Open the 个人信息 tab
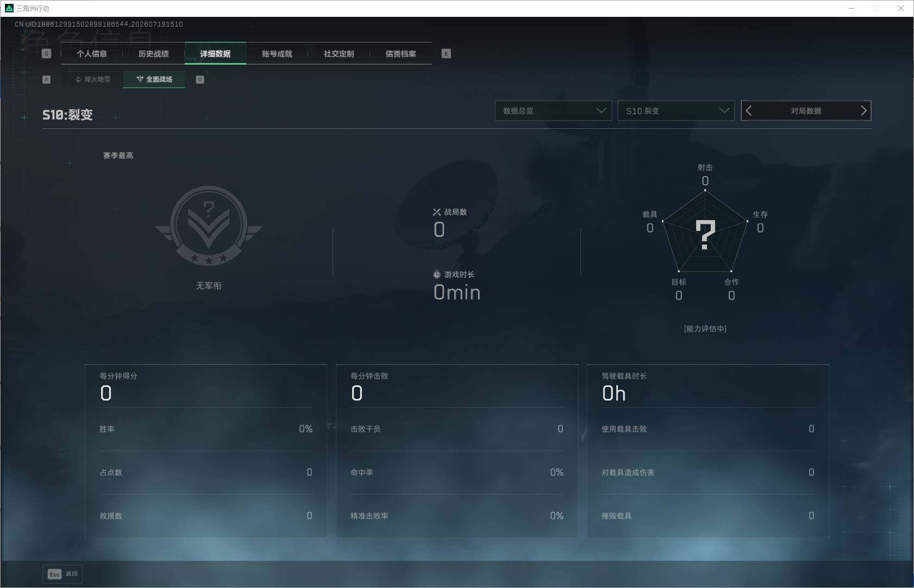 pos(92,54)
